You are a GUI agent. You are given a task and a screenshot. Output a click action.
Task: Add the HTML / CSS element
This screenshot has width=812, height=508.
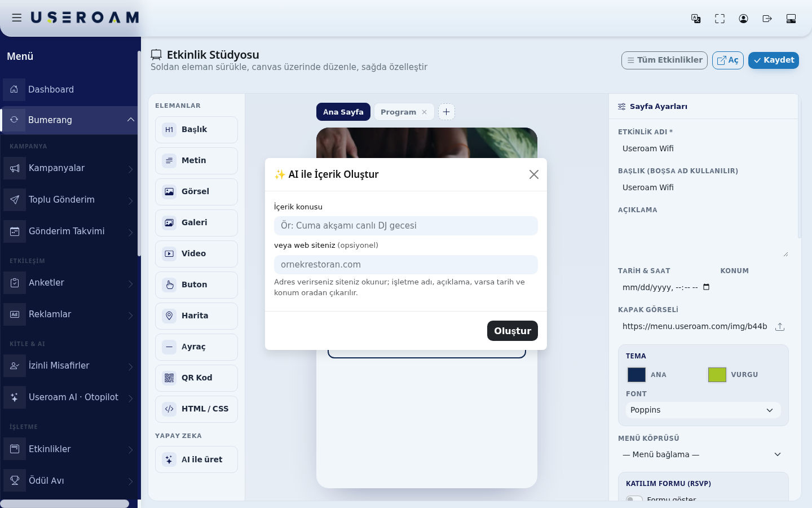(x=196, y=409)
